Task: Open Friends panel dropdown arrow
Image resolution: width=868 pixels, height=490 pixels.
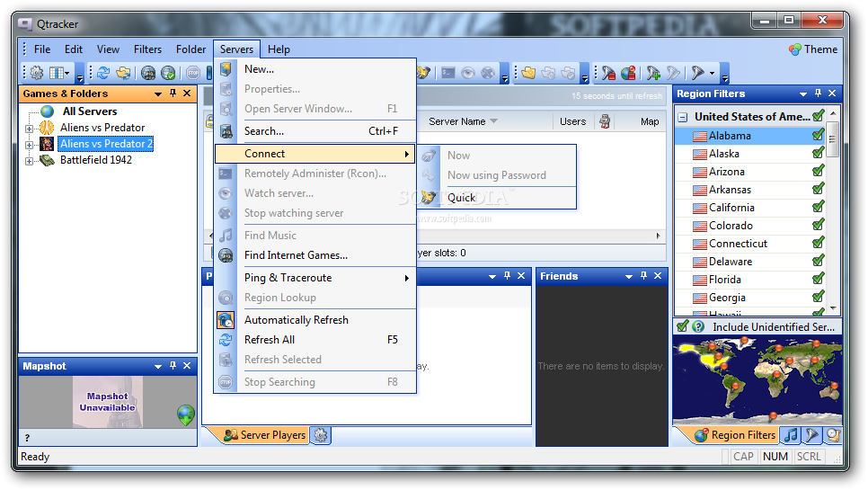Action: pos(629,276)
